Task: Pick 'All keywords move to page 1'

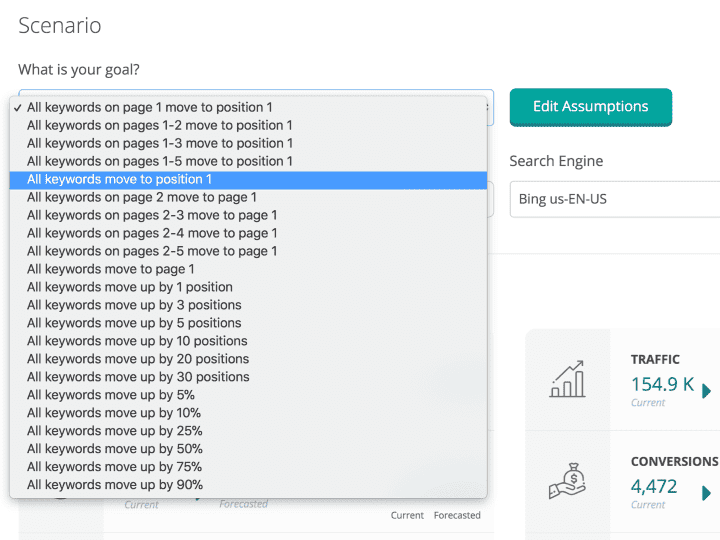Action: click(x=110, y=269)
